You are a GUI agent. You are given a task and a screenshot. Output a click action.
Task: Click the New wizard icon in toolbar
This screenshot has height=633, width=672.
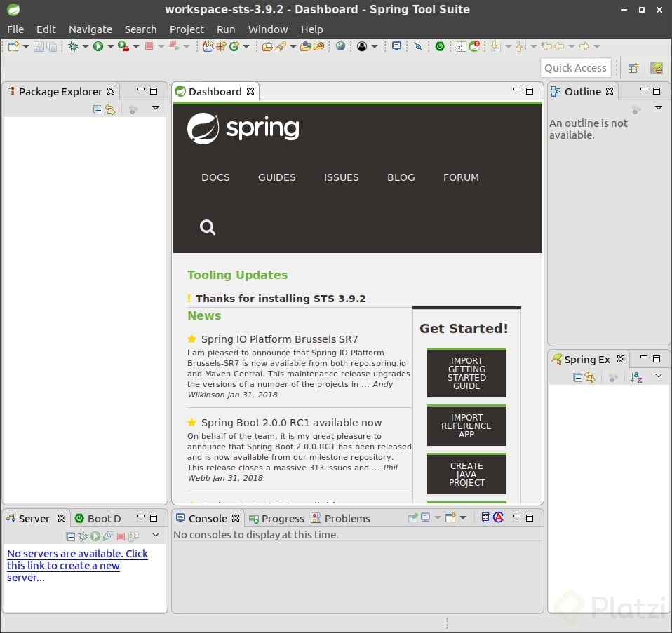[x=13, y=46]
